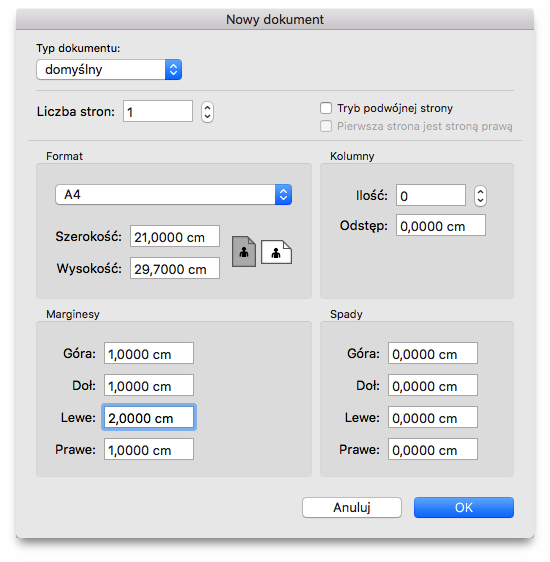Select the Marginesy Góra field
The height and width of the screenshot is (562, 550).
149,353
